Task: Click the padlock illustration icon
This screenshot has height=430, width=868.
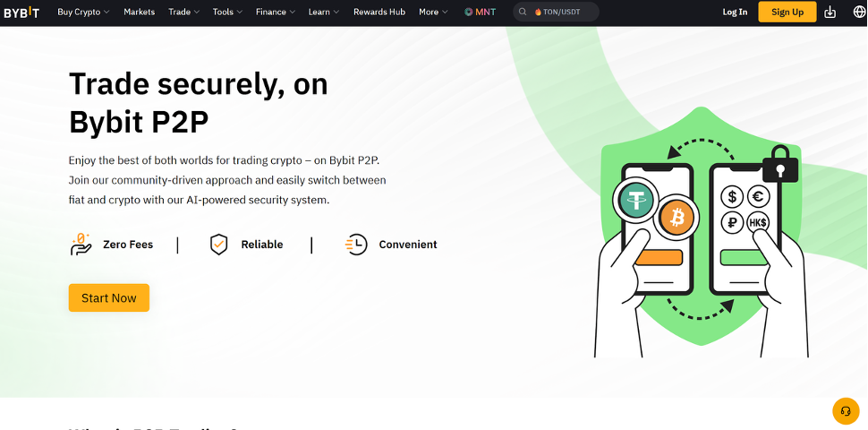Action: [780, 164]
